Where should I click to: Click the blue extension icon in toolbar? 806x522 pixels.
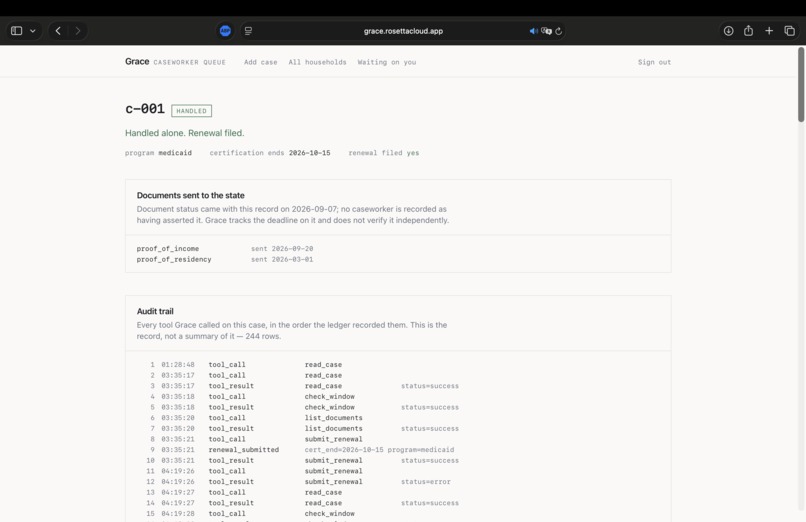225,31
